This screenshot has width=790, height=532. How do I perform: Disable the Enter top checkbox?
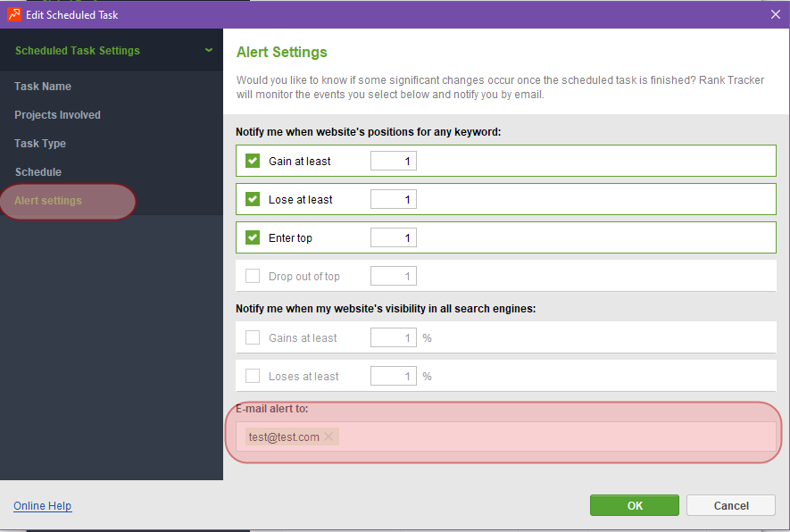[253, 237]
